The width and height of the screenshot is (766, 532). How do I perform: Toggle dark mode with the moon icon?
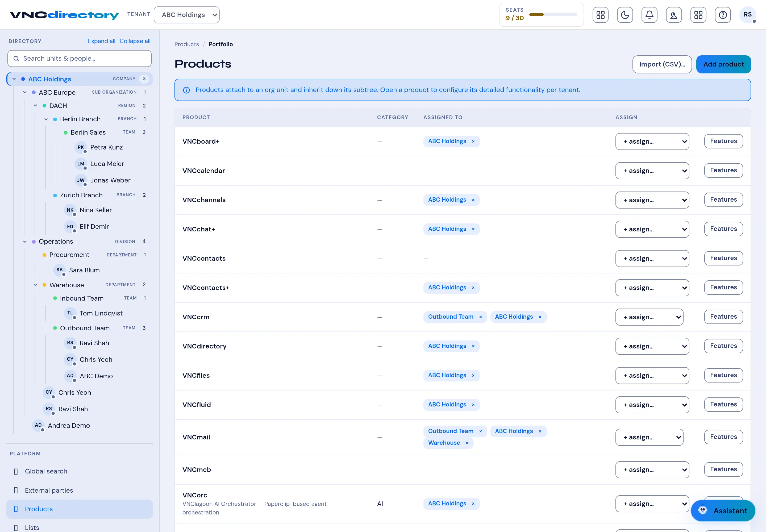click(625, 15)
